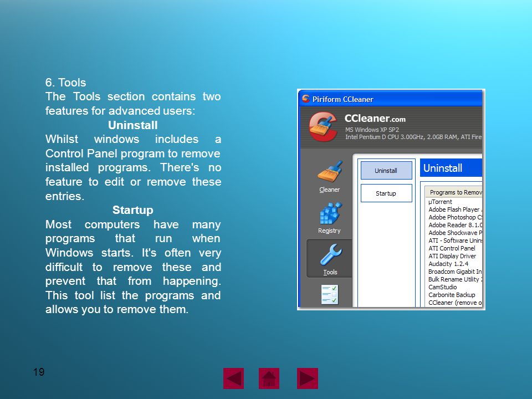Click the bold Uninstall subheading in slide text
The width and height of the screenshot is (532, 399).
click(132, 125)
